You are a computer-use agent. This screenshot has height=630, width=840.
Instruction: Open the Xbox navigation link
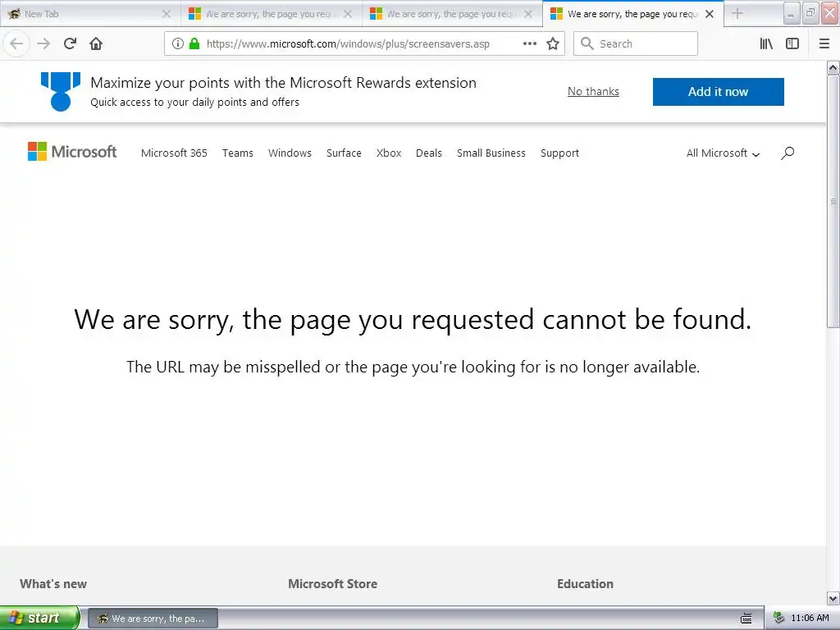point(388,153)
